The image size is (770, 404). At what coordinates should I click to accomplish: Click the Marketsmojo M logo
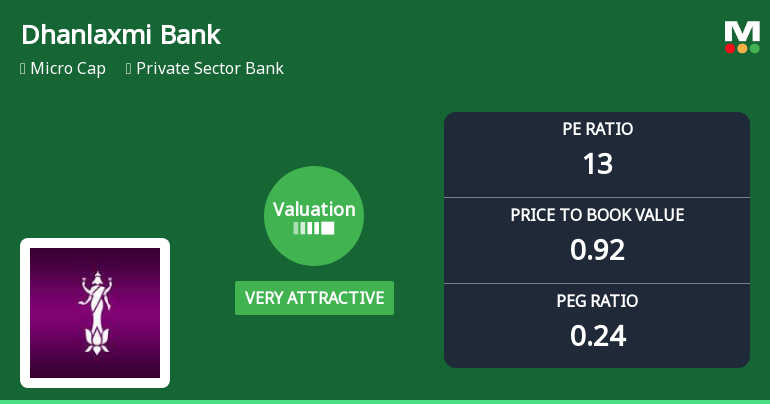pyautogui.click(x=742, y=37)
